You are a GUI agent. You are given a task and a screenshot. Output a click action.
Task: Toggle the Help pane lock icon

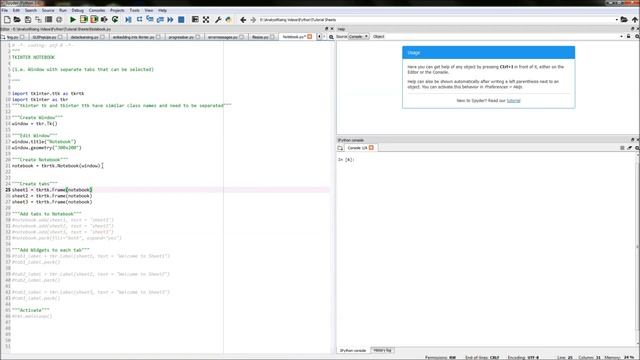[x=629, y=36]
